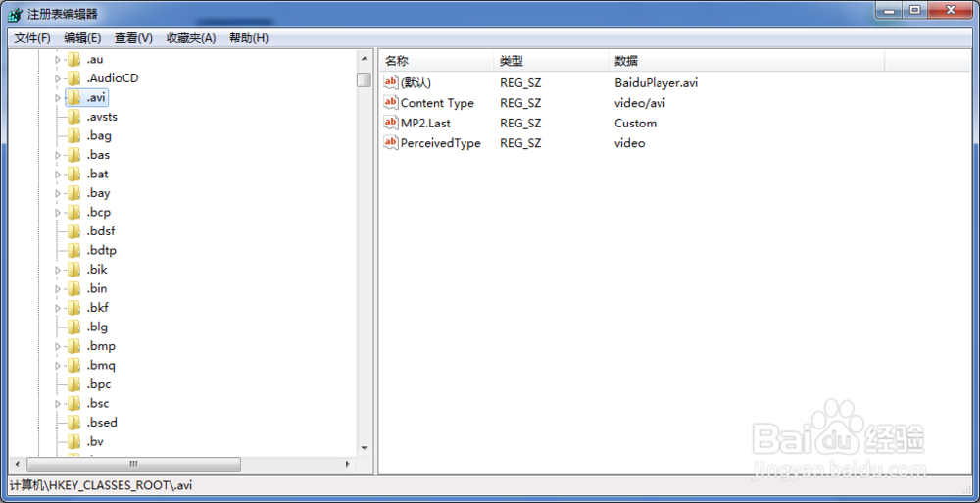
Task: Click the tree horizontal scroll left arrow
Action: pyautogui.click(x=17, y=464)
